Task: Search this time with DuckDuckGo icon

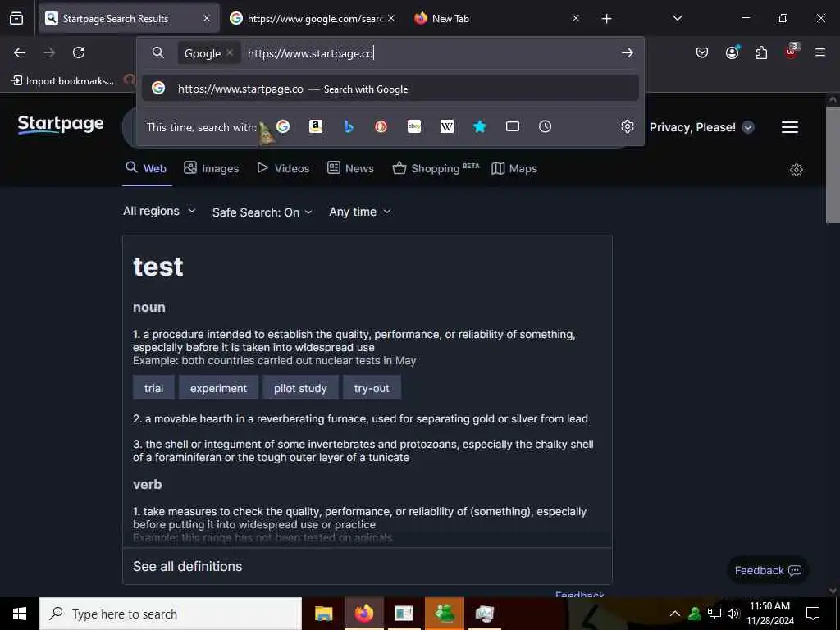Action: (381, 126)
